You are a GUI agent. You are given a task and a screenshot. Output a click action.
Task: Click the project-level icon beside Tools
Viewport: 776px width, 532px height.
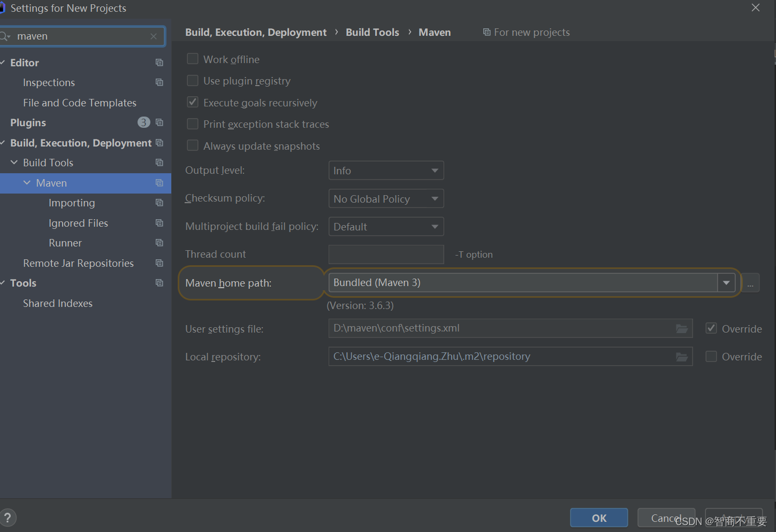pos(159,283)
